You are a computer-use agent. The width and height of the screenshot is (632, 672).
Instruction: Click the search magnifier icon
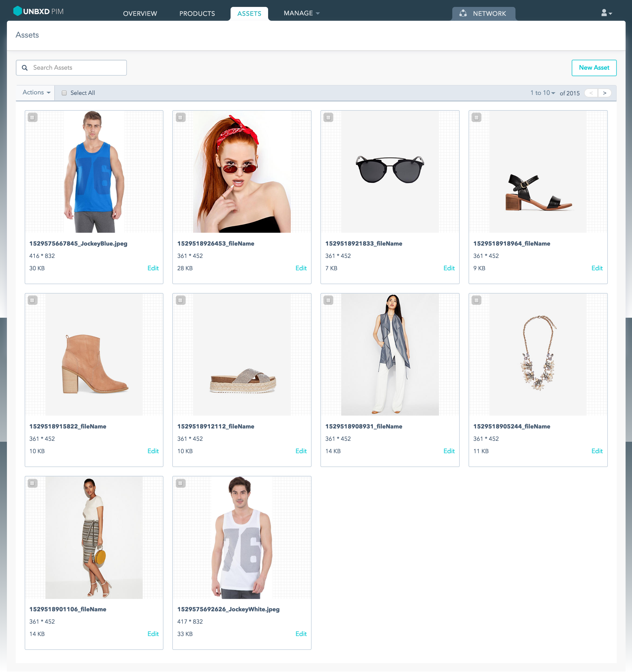(25, 68)
